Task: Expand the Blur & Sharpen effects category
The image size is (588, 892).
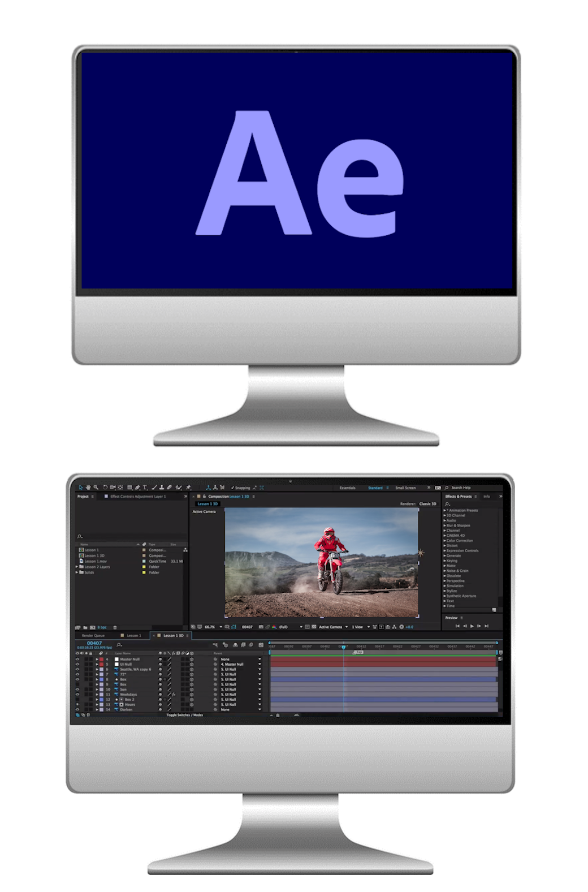Action: pyautogui.click(x=444, y=525)
